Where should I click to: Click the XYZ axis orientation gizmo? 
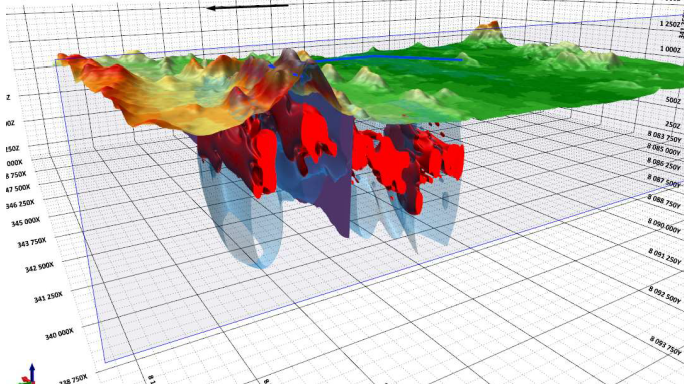pos(29,375)
